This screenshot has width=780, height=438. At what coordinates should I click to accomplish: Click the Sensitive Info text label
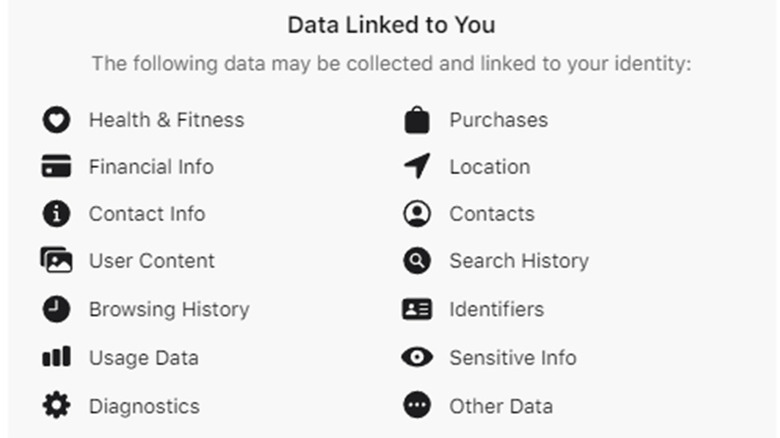(512, 357)
